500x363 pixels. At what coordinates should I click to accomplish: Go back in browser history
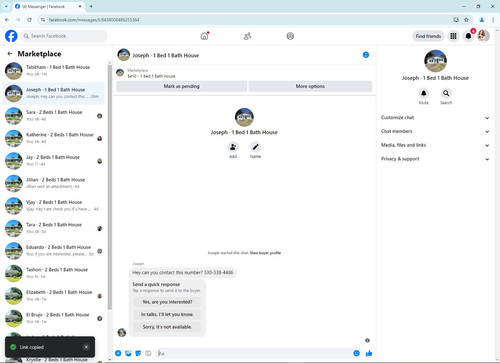click(7, 20)
